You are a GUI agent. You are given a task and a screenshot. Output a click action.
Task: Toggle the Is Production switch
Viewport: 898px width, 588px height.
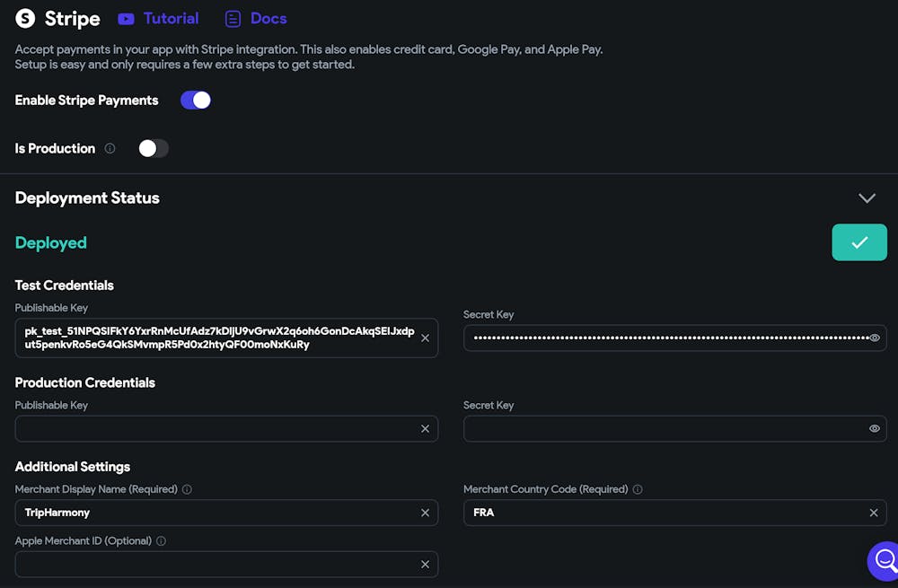tap(154, 148)
